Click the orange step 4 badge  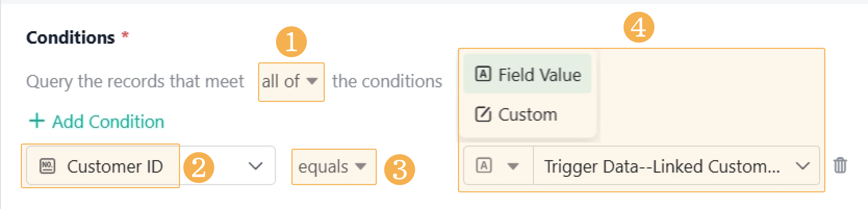[639, 27]
